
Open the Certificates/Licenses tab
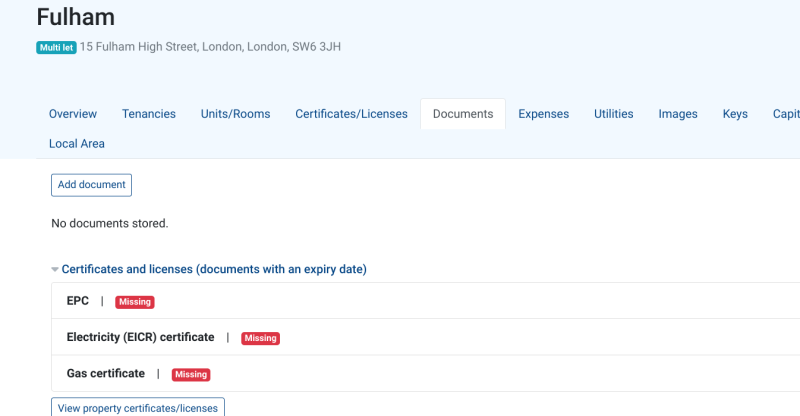click(351, 114)
